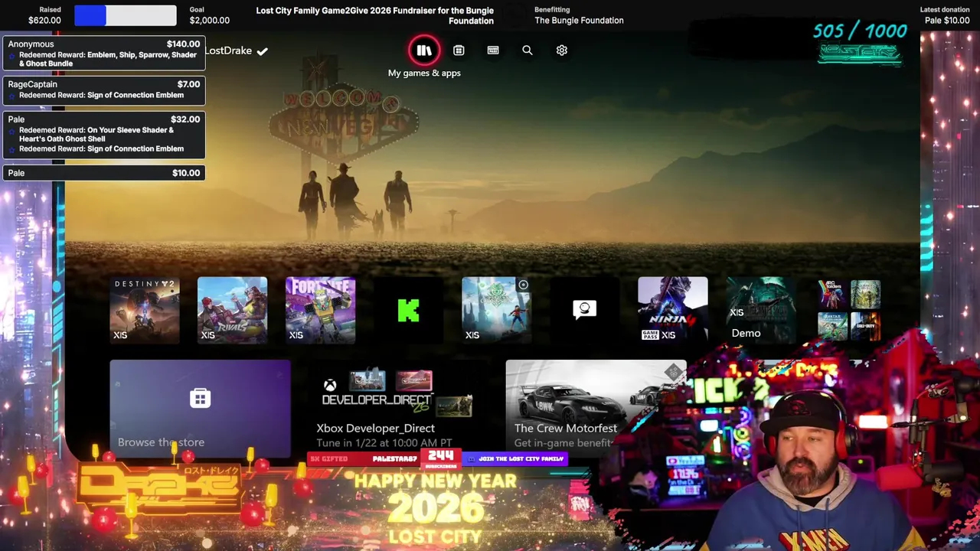Click the Happy New Year 2026 banner
Viewport: 980px width, 551px height.
435,508
